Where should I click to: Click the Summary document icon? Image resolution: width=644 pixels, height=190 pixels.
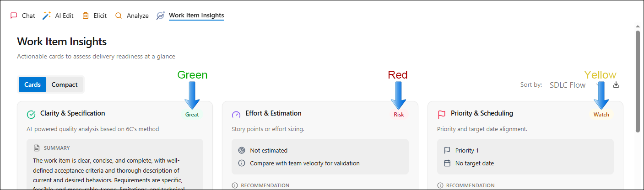(x=37, y=148)
